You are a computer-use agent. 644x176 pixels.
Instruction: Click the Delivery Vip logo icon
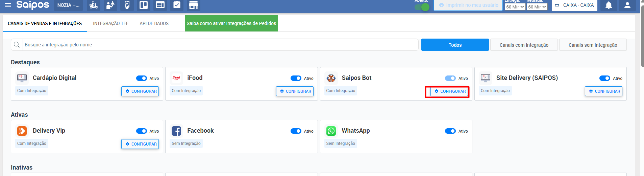point(22,131)
